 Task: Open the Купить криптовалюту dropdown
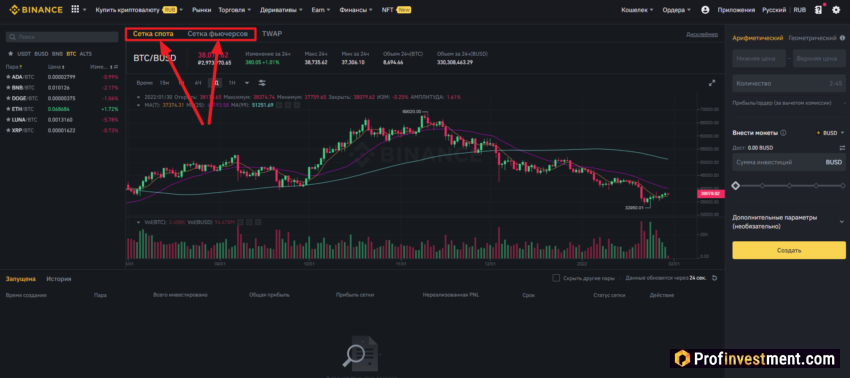pos(139,10)
